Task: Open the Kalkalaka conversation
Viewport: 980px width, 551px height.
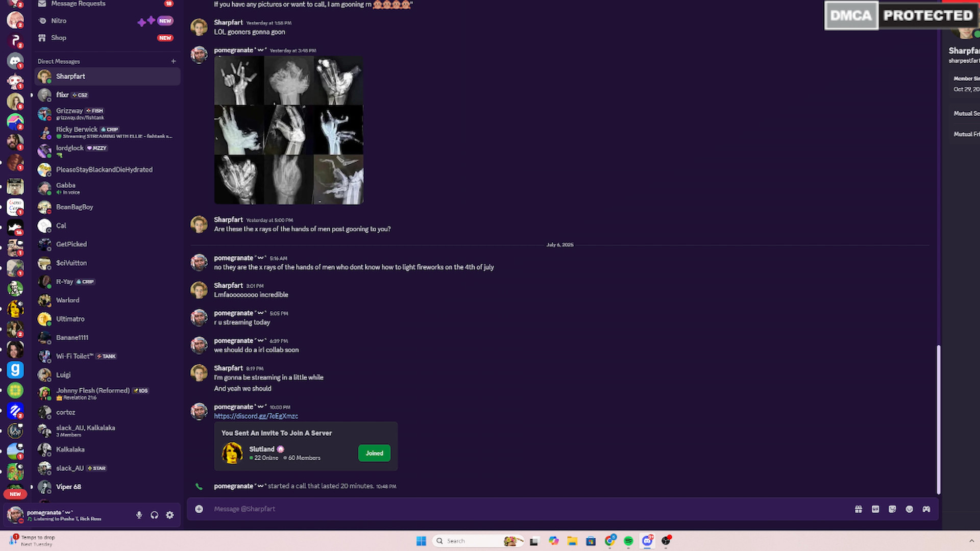Action: click(x=107, y=449)
